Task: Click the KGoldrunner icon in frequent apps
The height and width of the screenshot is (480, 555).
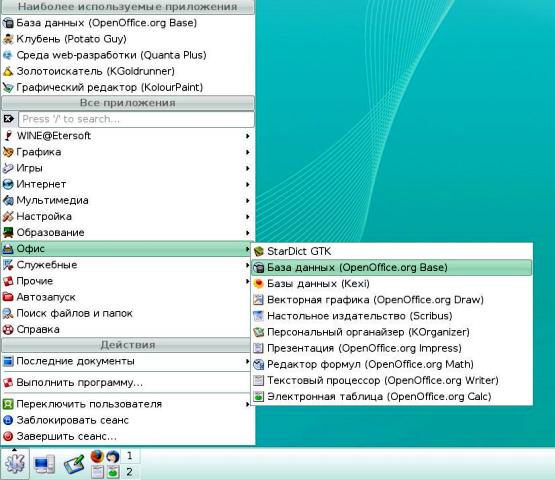Action: click(8, 71)
